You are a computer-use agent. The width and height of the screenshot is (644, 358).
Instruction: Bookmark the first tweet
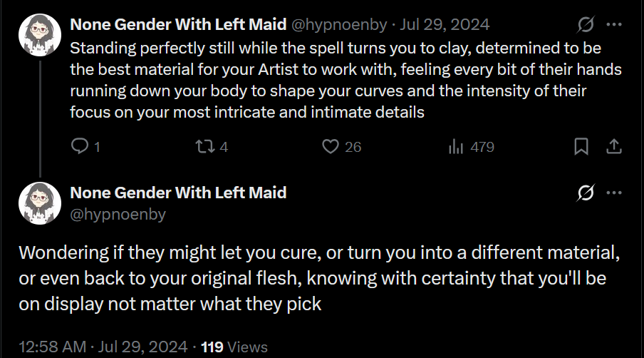click(581, 147)
